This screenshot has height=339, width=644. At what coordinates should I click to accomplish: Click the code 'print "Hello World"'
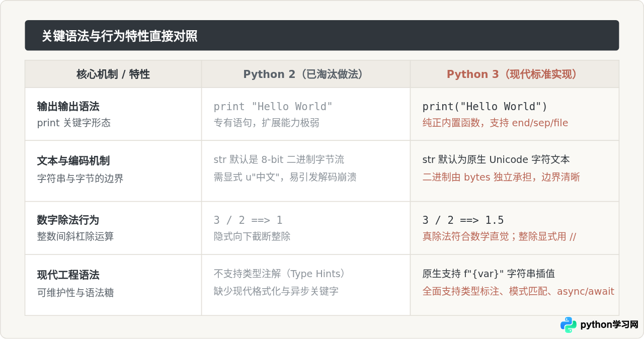[x=273, y=107]
